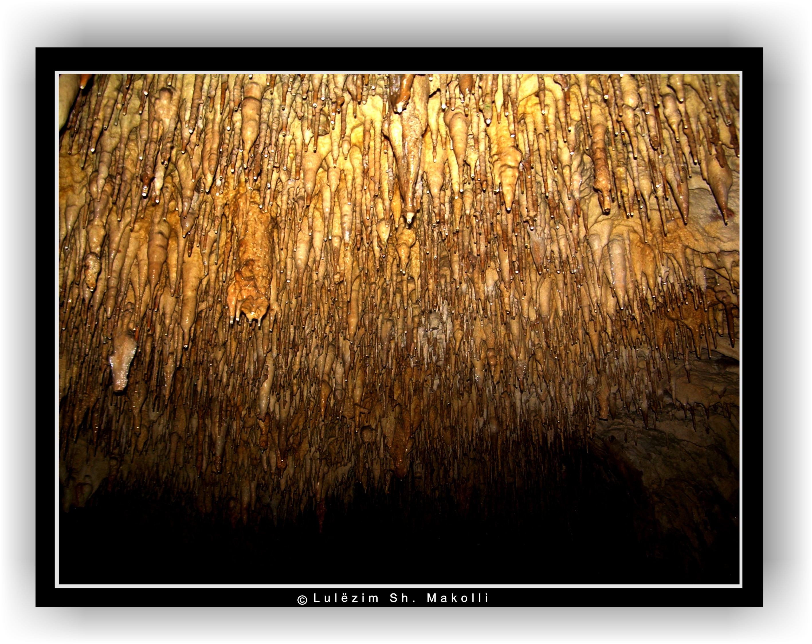Click the black frame border above the photo
The height and width of the screenshot is (644, 812).
(399, 59)
